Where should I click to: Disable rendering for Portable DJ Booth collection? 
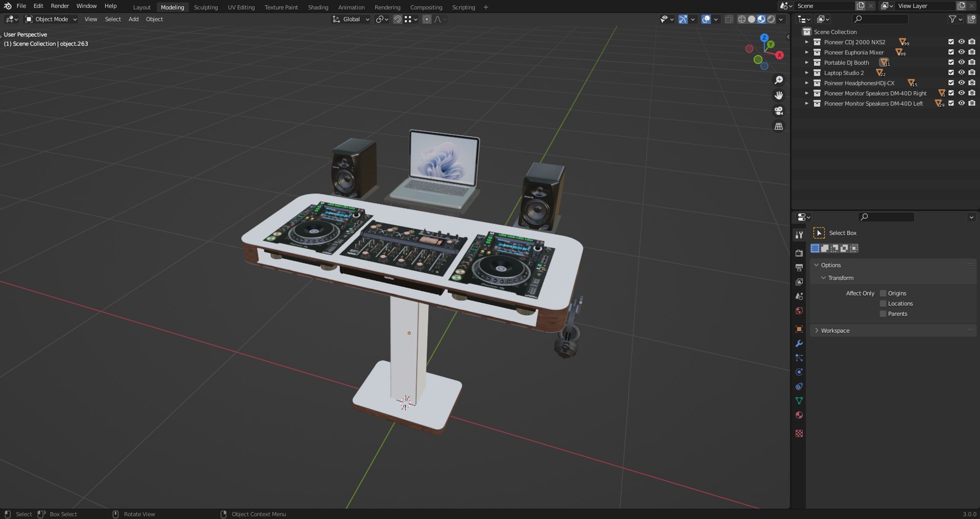point(972,62)
